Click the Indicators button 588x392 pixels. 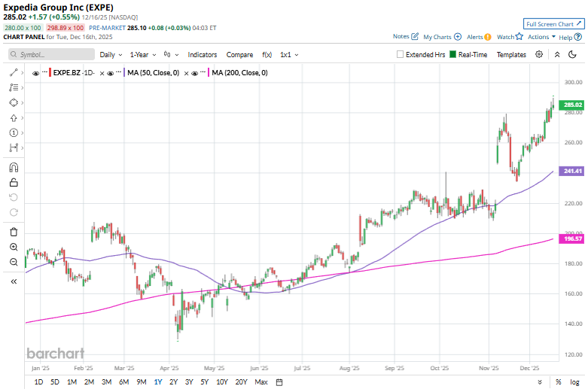tap(202, 55)
